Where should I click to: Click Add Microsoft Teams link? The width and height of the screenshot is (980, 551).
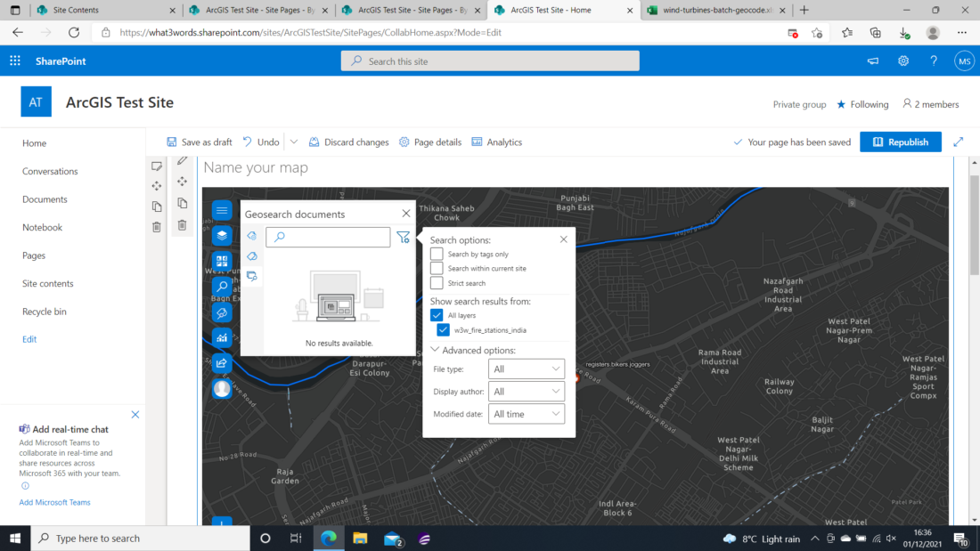(54, 502)
